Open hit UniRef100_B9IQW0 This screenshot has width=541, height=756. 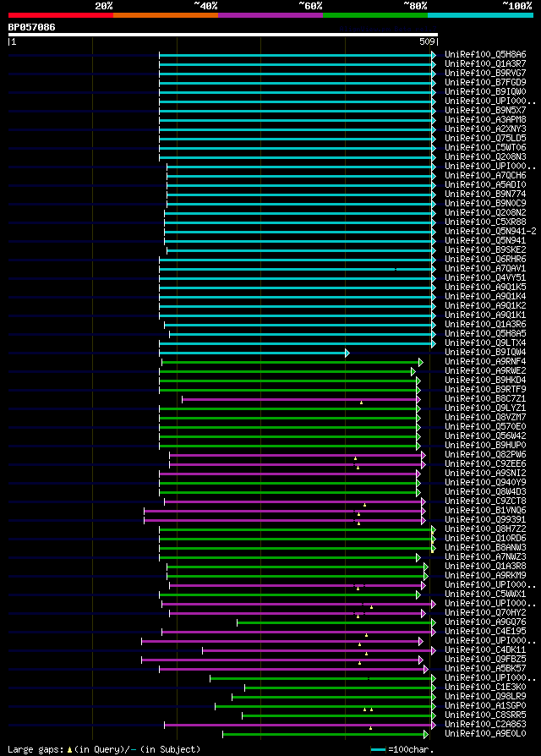[x=485, y=91]
